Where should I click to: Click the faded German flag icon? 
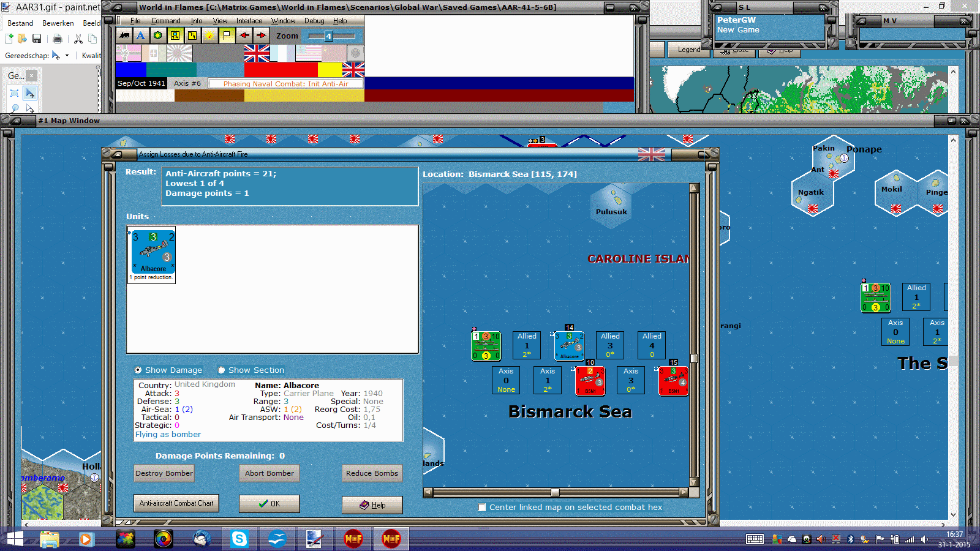[129, 53]
